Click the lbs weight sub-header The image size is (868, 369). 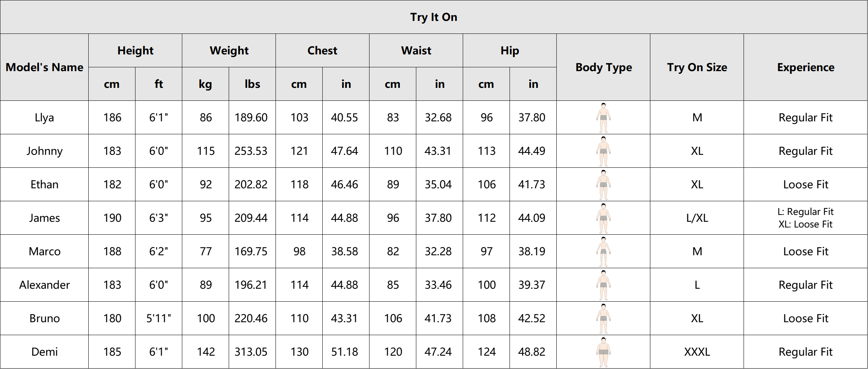(252, 84)
